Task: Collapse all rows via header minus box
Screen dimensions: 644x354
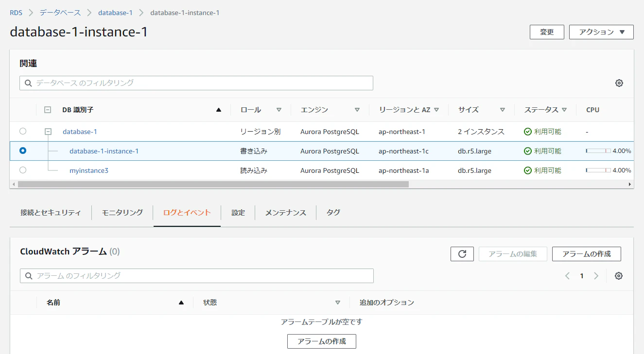Action: [x=48, y=110]
